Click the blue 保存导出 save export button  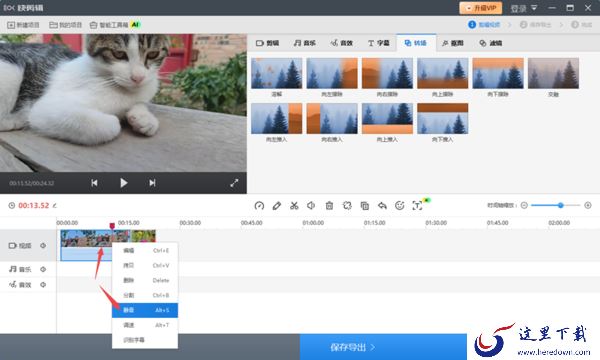click(383, 347)
